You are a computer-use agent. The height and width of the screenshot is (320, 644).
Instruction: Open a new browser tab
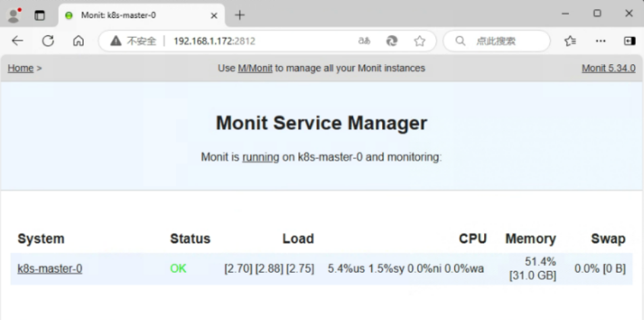point(240,16)
